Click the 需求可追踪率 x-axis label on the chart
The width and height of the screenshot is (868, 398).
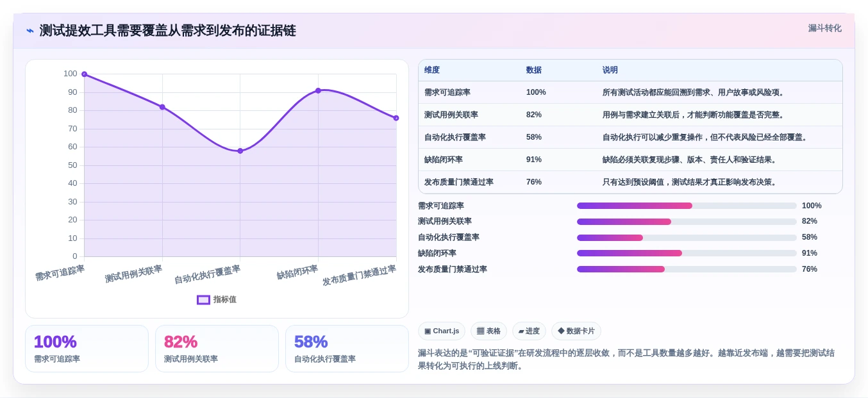(x=60, y=273)
